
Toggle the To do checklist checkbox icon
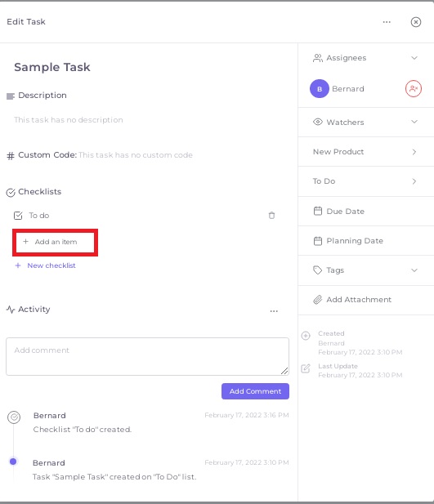click(x=18, y=216)
